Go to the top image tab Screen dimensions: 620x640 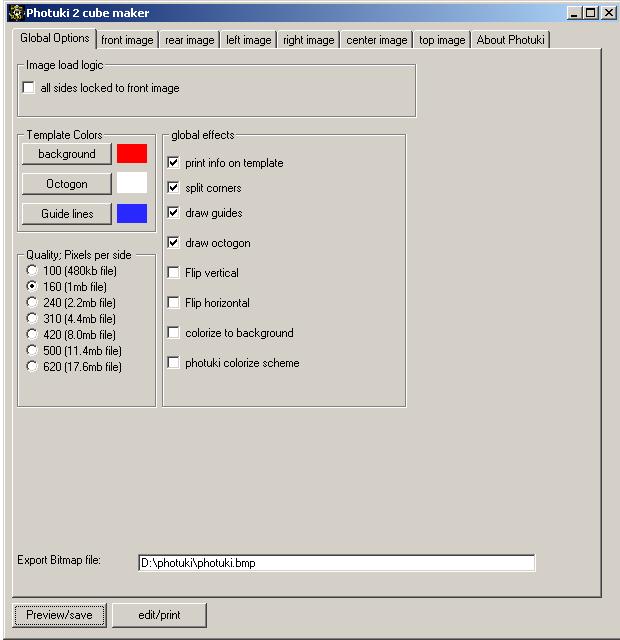tap(442, 40)
